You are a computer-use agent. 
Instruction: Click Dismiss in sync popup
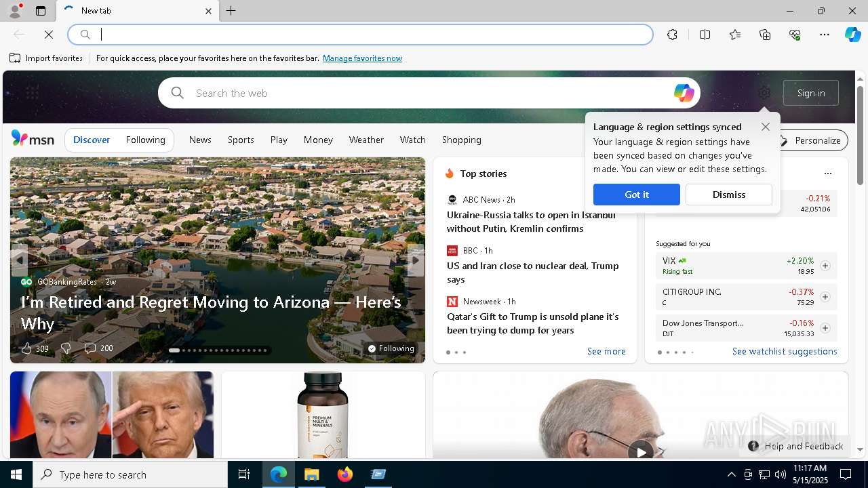(729, 195)
